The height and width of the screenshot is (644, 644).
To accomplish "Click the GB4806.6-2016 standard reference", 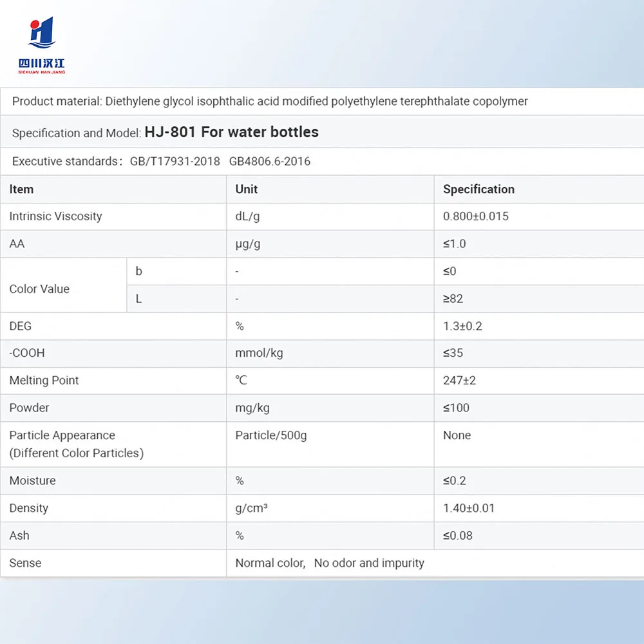I will coord(269,162).
